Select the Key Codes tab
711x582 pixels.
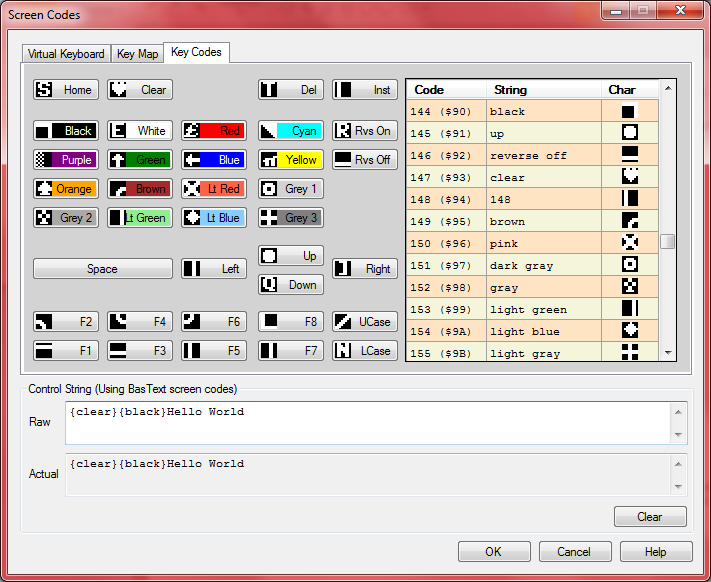[x=196, y=52]
